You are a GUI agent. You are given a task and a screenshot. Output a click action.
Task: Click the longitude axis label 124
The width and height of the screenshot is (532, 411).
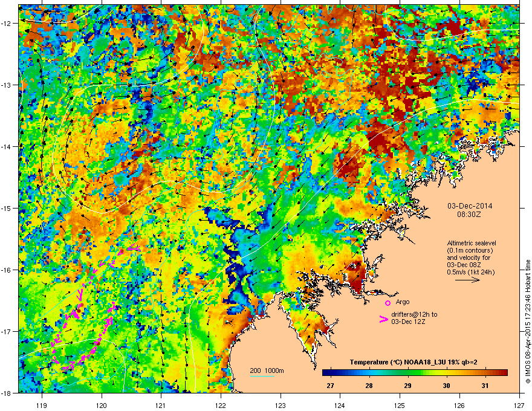point(340,405)
